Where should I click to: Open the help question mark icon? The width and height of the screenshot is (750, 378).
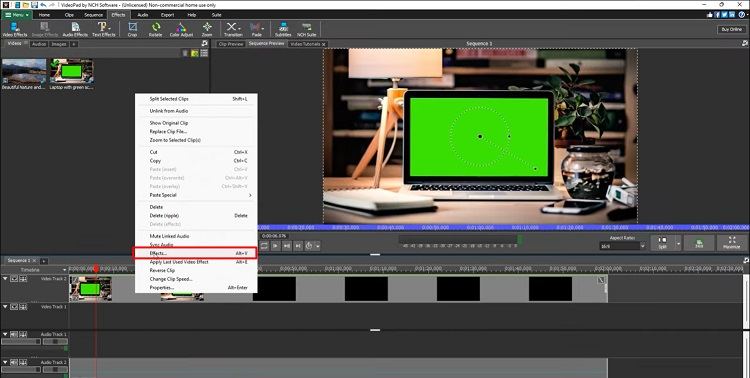[x=742, y=15]
